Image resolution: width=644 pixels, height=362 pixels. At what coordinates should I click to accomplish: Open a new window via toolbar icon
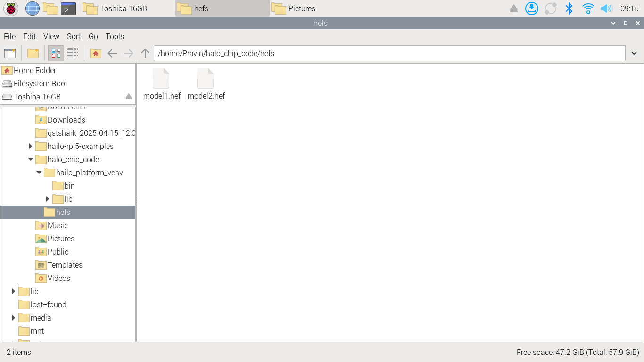[10, 53]
